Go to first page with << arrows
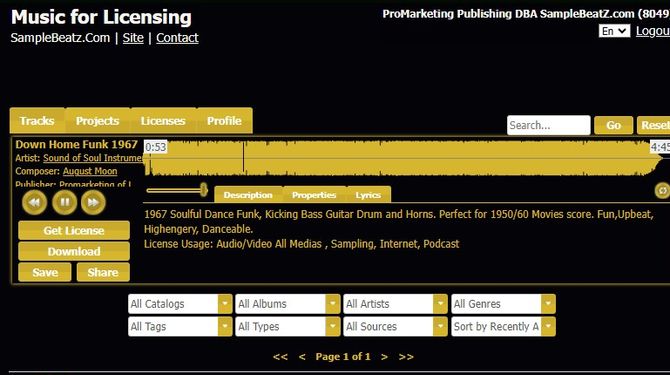Viewport: 670px width, 375px height. (x=280, y=357)
